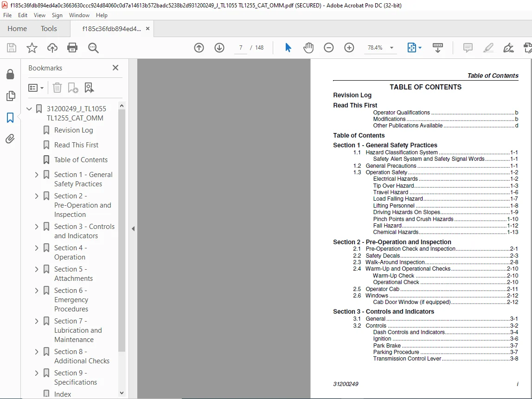Click the Save file icon
Viewport: 532px width, 399px height.
point(12,48)
